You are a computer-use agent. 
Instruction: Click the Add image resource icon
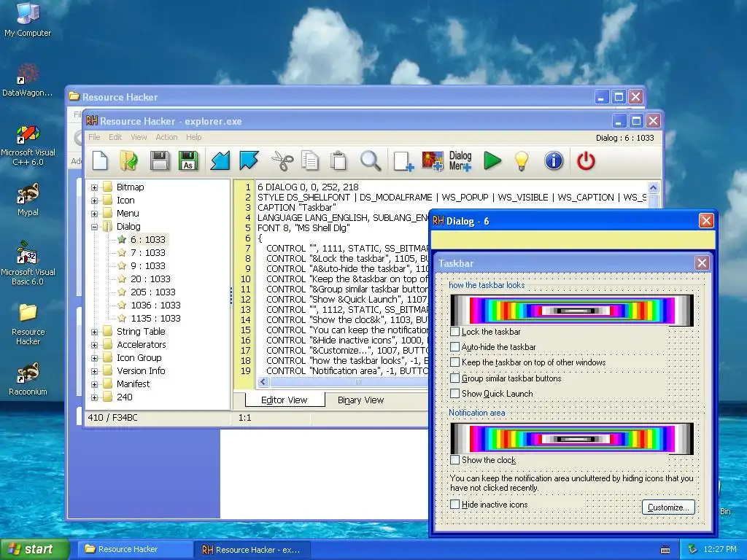pos(433,161)
